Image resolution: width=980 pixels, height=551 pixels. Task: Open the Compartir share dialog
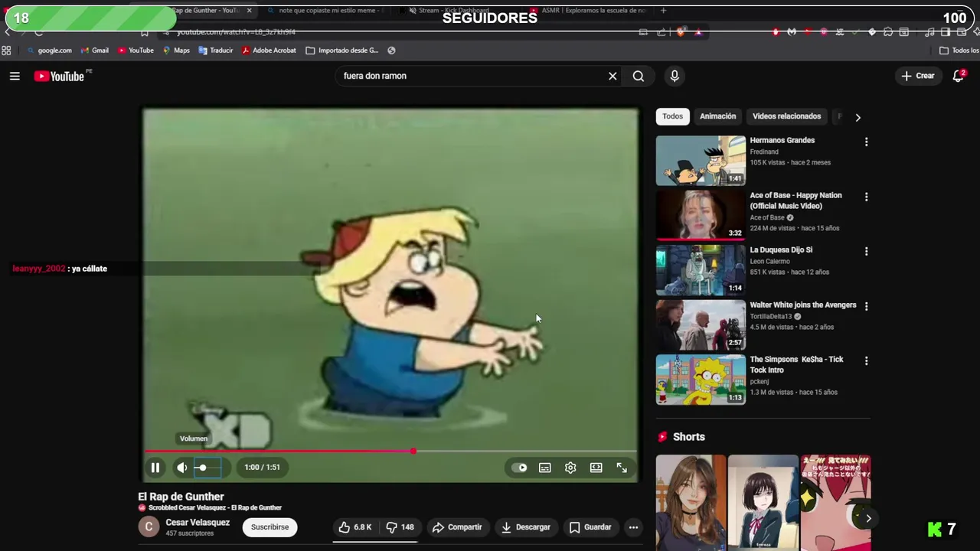coord(457,527)
